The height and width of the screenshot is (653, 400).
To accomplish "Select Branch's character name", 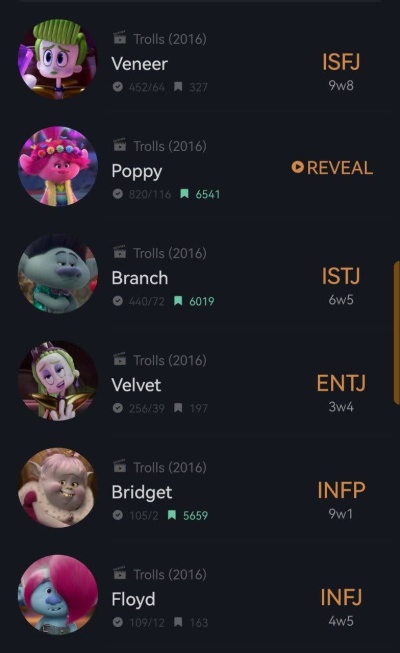I will [x=140, y=278].
